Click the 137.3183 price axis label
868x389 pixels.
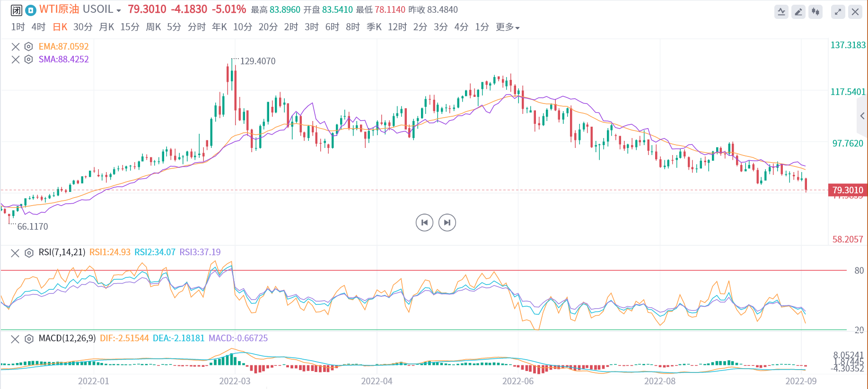point(848,45)
